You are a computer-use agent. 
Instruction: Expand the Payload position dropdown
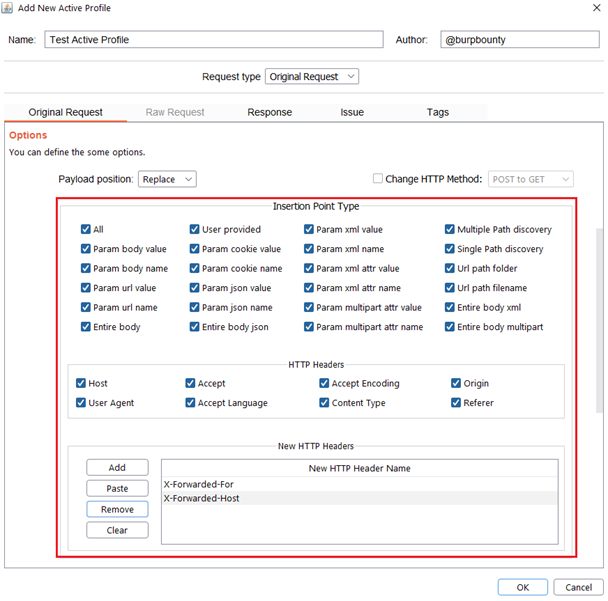167,179
